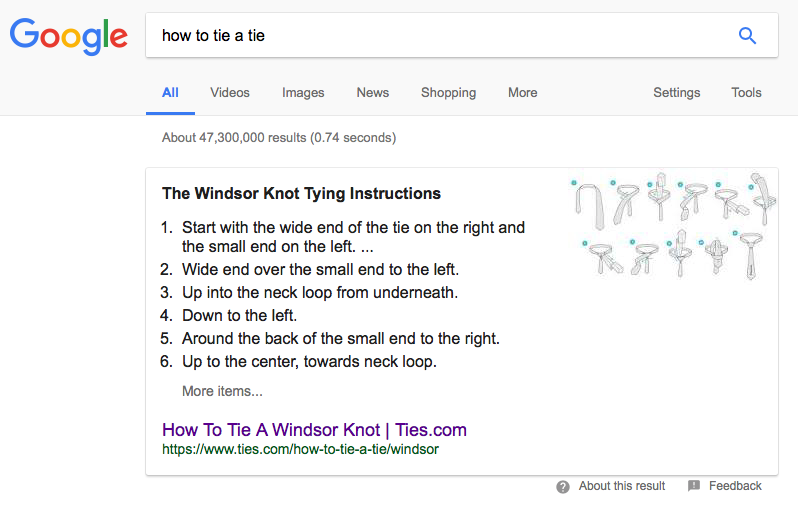
Task: Click the About this result link
Action: 621,486
